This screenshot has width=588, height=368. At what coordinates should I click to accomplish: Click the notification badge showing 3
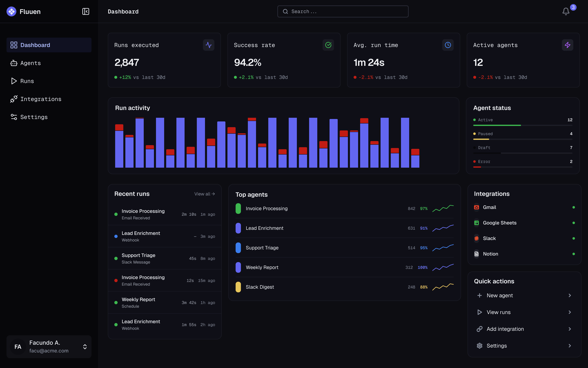[x=573, y=7]
